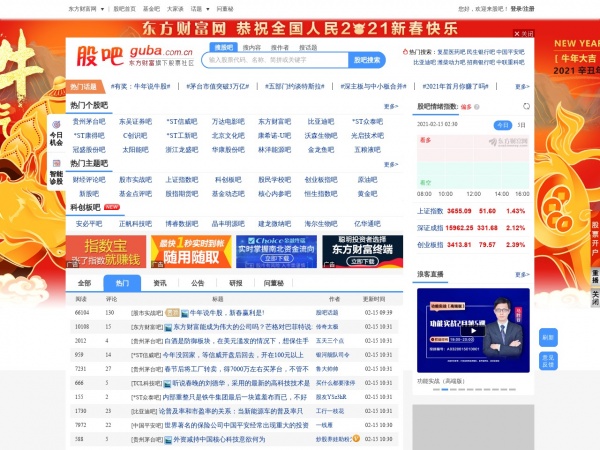Image resolution: width=600 pixels, height=450 pixels.
Task: Select the 搜话题 search tab
Action: [x=308, y=47]
